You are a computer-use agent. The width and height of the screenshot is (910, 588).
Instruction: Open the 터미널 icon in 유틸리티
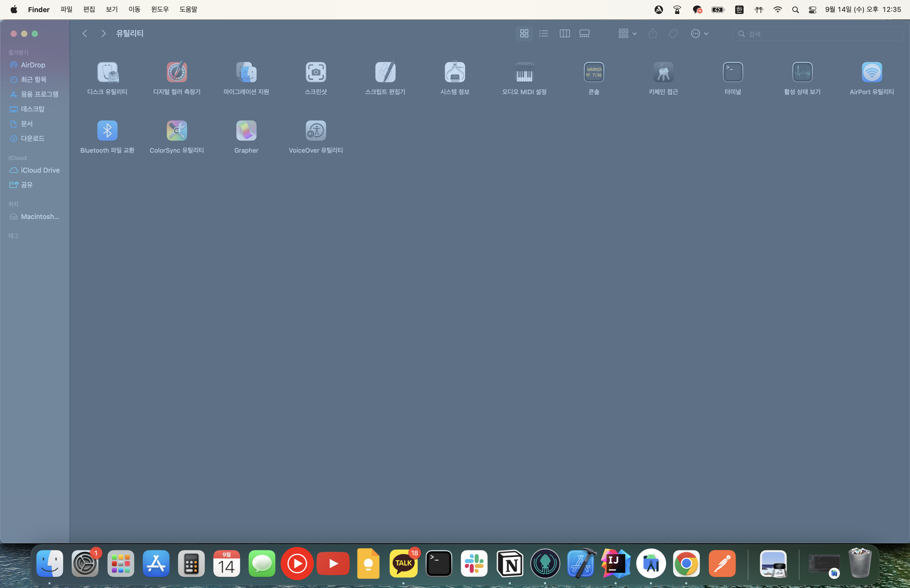pos(733,72)
